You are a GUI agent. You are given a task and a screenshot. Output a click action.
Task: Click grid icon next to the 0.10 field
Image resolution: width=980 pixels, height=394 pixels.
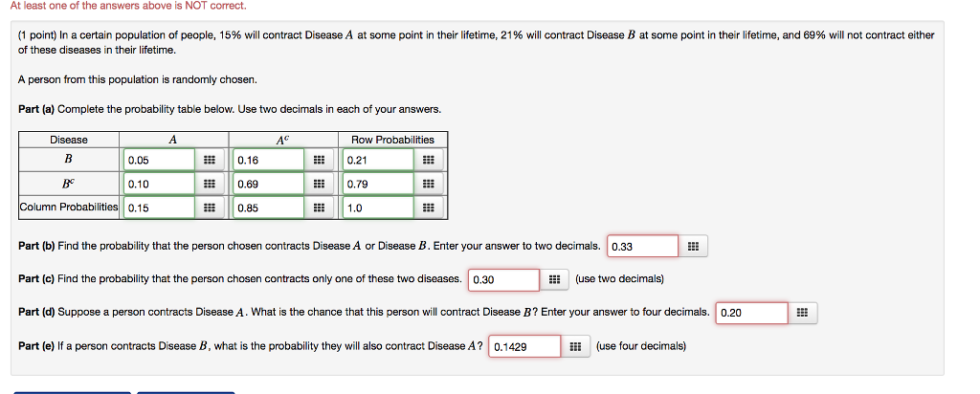click(208, 184)
